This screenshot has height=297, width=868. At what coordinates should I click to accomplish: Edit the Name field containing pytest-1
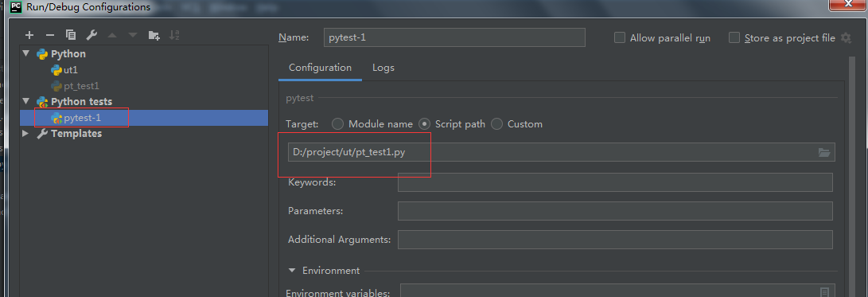click(x=454, y=37)
